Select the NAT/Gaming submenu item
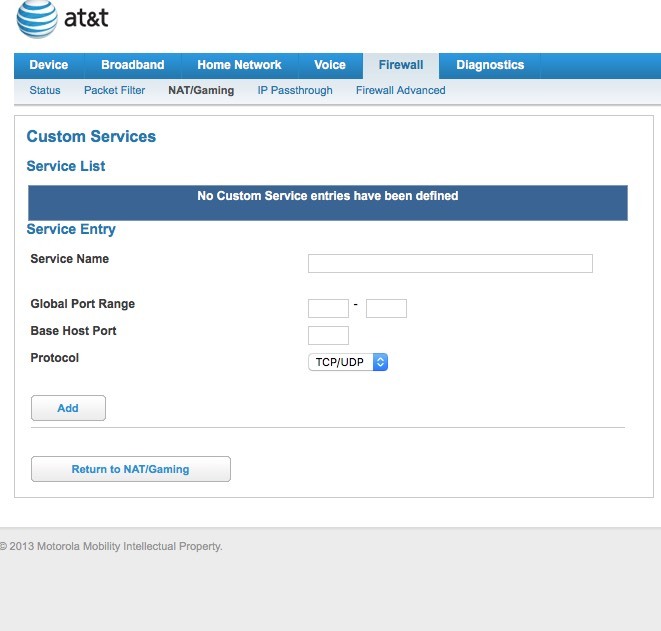This screenshot has width=661, height=631. tap(201, 90)
